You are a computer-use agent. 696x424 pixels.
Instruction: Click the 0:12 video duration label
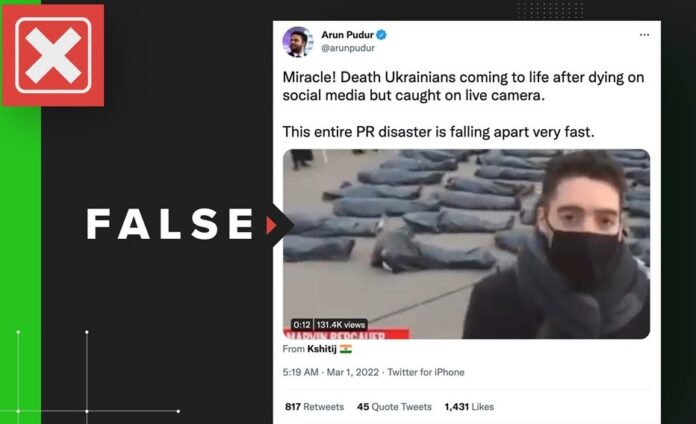(x=302, y=325)
